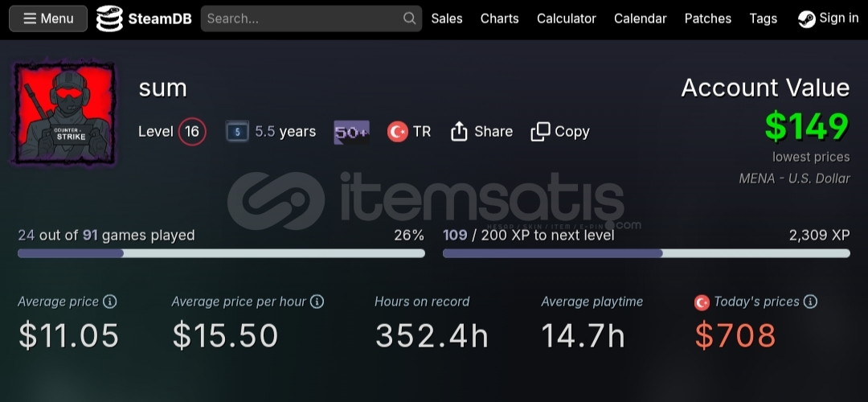
Task: Click the Copy icon
Action: click(540, 132)
